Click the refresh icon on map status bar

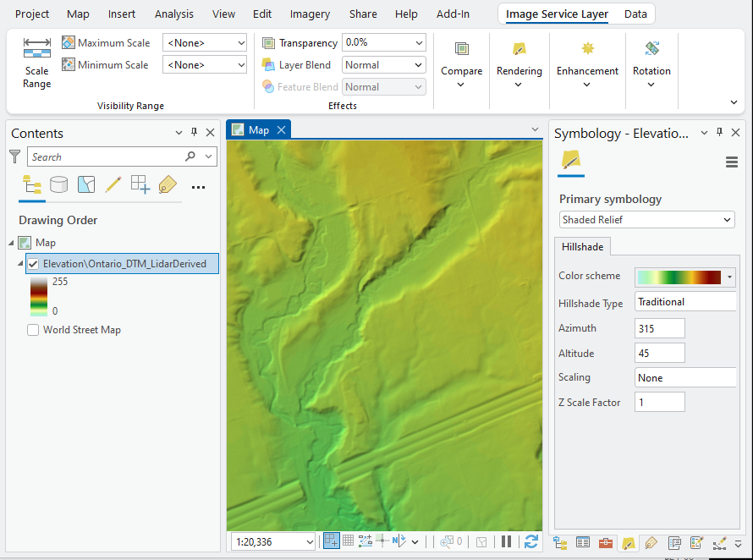pyautogui.click(x=531, y=541)
